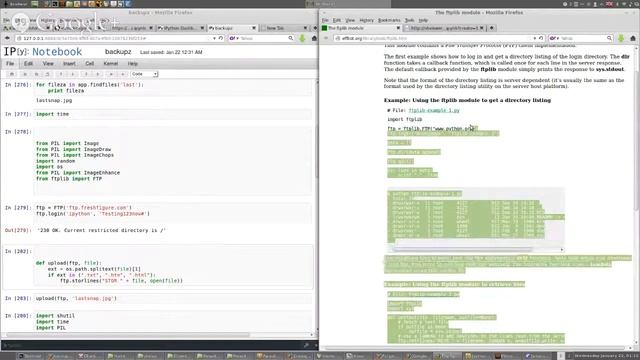Interrupt the kernel from the notebook toolbar

tap(123, 74)
